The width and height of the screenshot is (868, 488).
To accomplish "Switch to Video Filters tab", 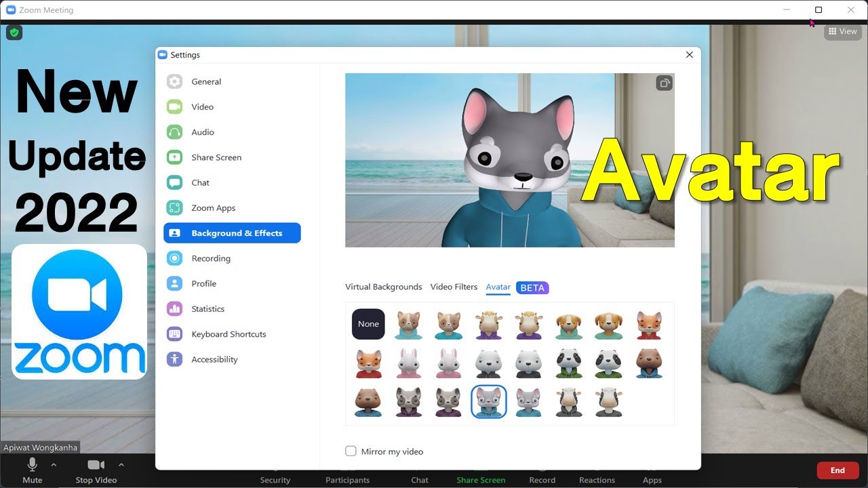I will click(454, 287).
